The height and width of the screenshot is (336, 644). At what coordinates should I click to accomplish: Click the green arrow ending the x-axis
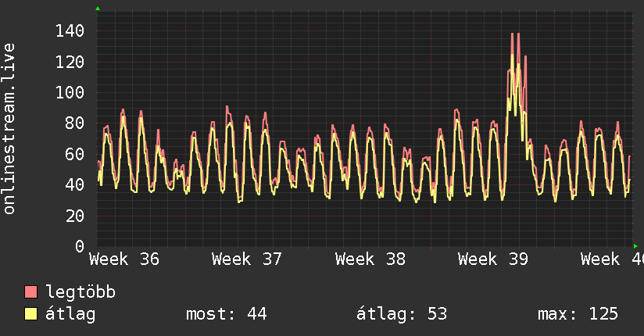(x=635, y=246)
